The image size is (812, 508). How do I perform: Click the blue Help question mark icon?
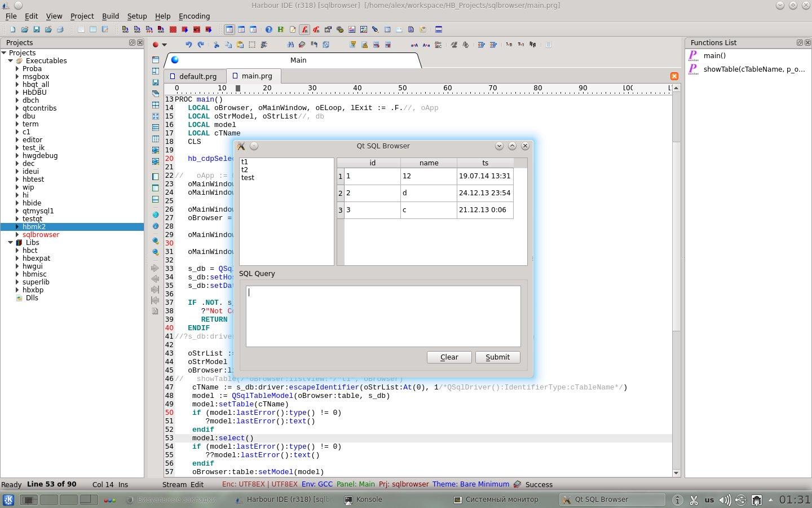(268, 29)
